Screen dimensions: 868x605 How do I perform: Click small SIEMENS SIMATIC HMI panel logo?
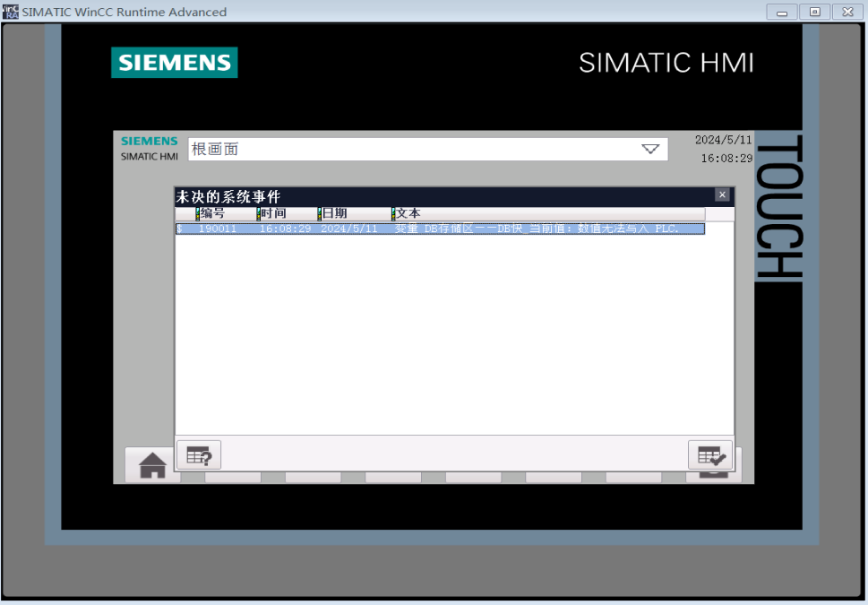point(150,149)
